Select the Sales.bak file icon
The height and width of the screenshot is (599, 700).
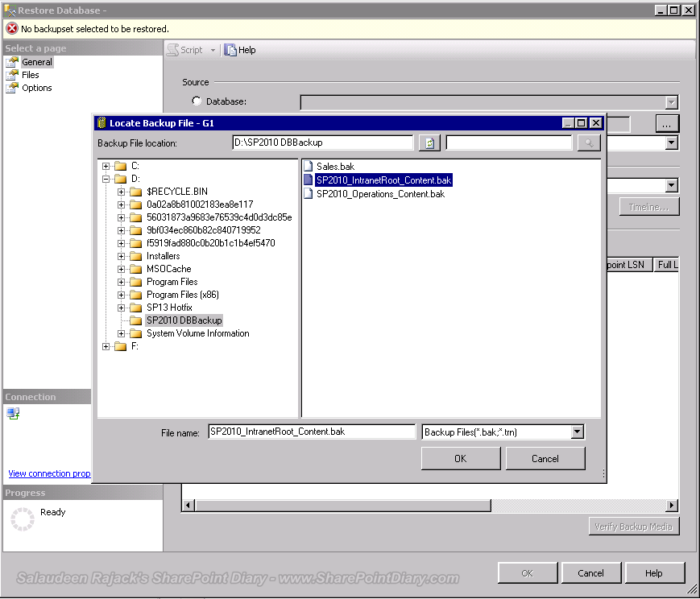pyautogui.click(x=308, y=167)
